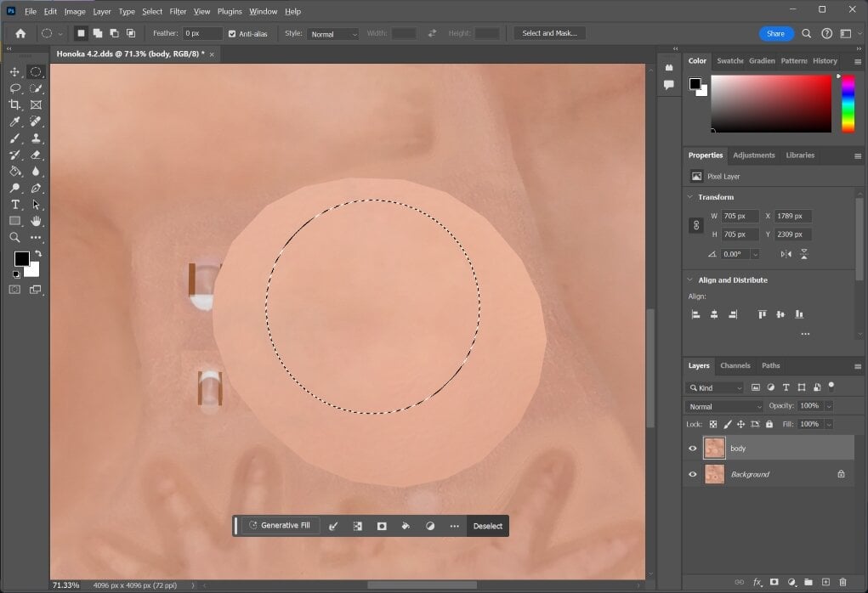Switch to the Channels tab
Screen dimensions: 868x593
(735, 365)
